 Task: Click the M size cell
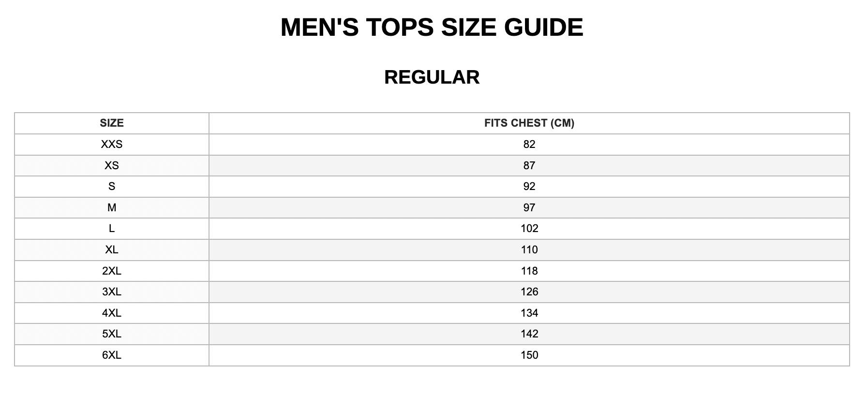(112, 208)
